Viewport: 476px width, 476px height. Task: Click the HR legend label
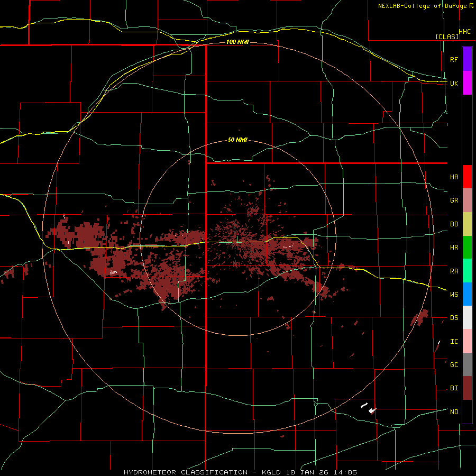coord(454,248)
